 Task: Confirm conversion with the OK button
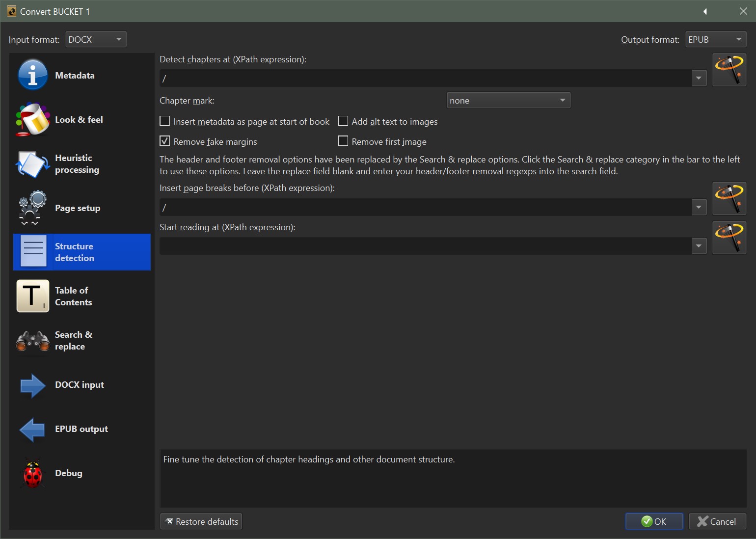coord(654,521)
